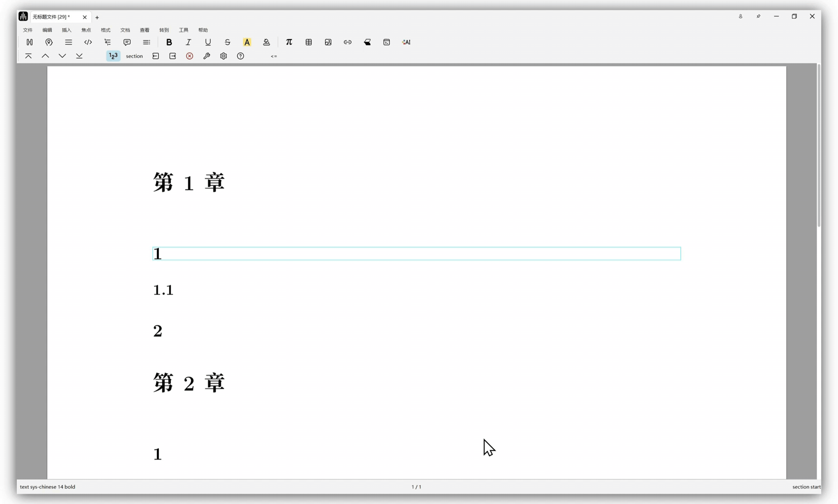Insert a hyperlink via the link icon

click(x=348, y=42)
